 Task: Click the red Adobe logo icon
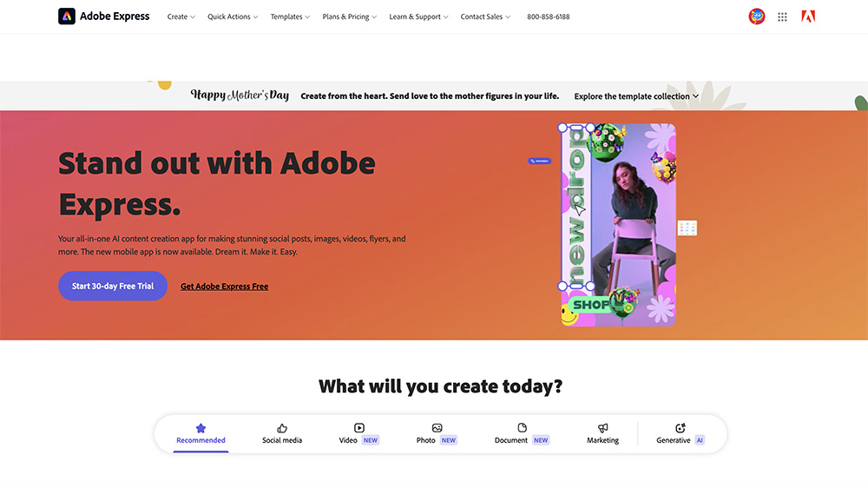(x=808, y=16)
